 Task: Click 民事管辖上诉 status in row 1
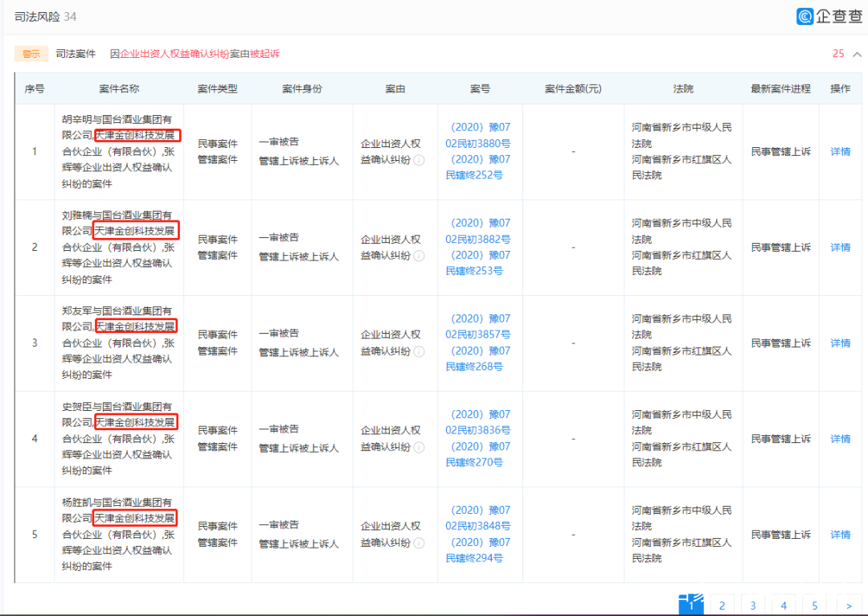780,151
